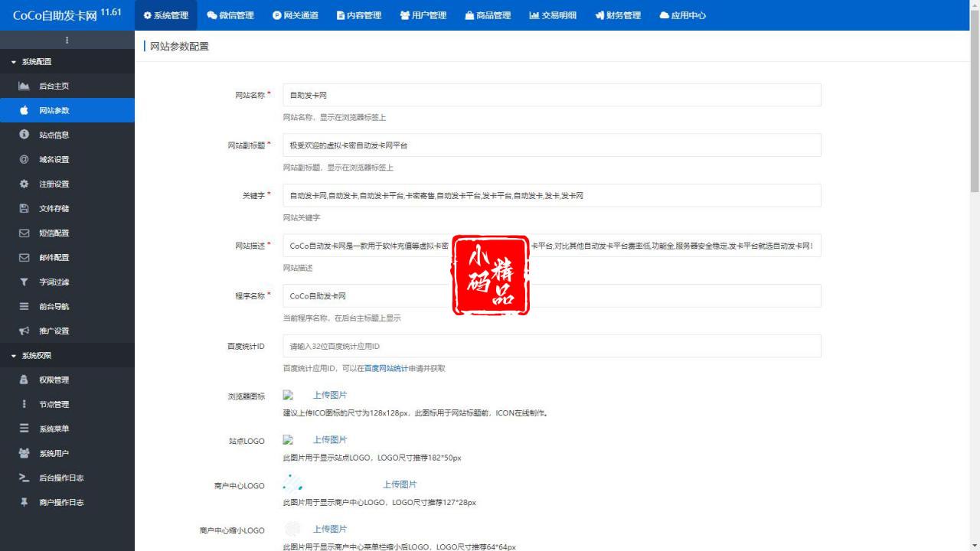Click the dots icon beside 节点管理
This screenshot has height=551, width=980.
tap(24, 404)
